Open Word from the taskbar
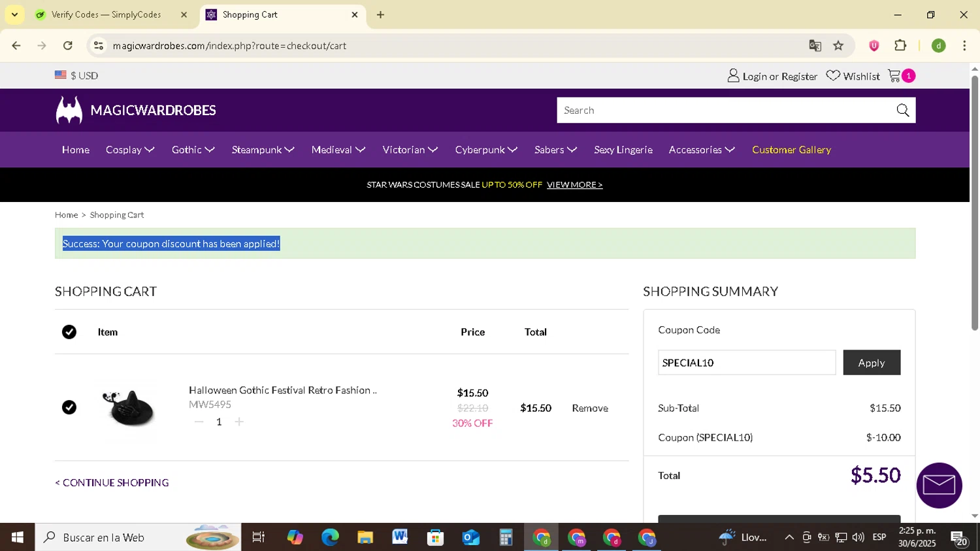The height and width of the screenshot is (551, 980). pyautogui.click(x=400, y=537)
